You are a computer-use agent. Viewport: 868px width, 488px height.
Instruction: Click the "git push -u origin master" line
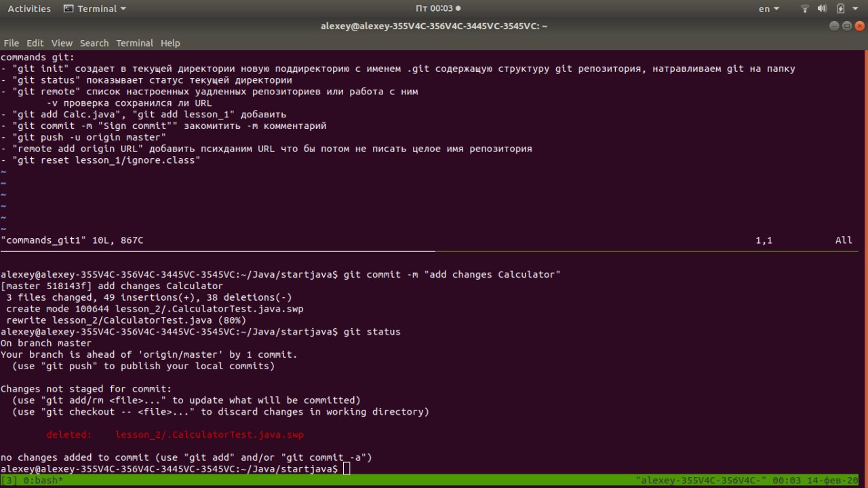coord(83,137)
